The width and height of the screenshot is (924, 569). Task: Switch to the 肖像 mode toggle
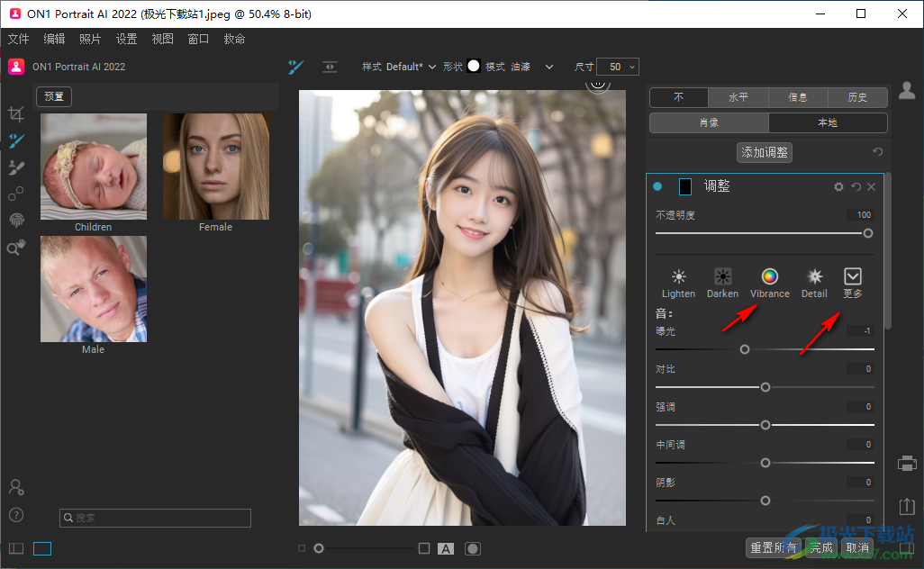[x=709, y=122]
